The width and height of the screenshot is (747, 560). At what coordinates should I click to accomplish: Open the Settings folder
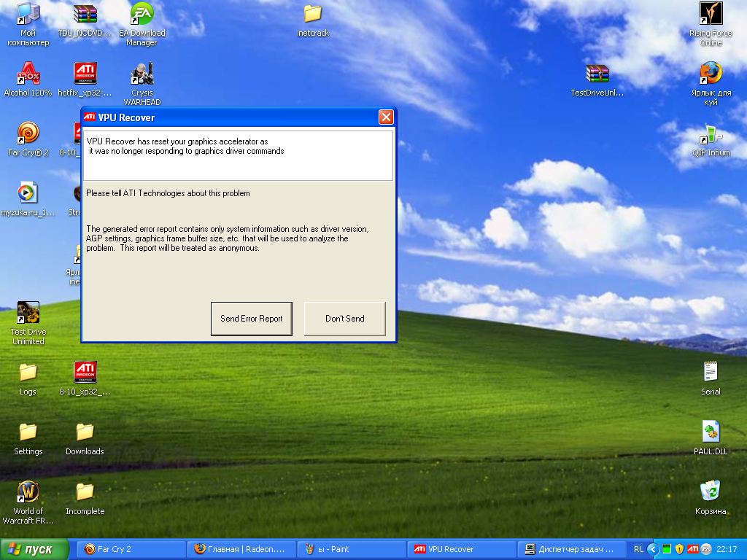tap(28, 438)
